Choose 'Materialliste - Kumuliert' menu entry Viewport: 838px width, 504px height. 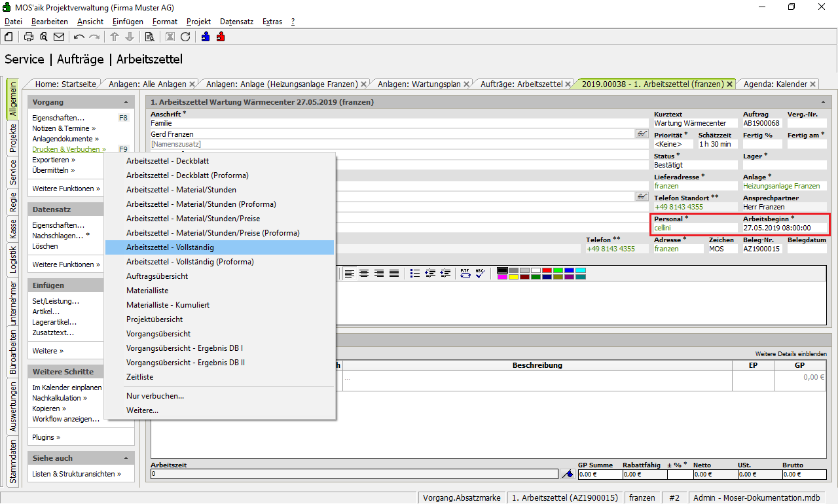pos(169,305)
